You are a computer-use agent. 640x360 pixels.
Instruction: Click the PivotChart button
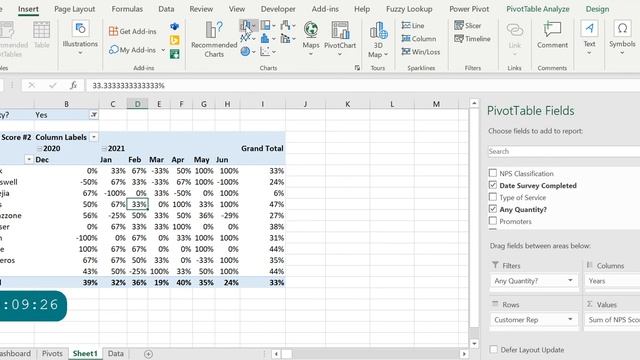340,39
